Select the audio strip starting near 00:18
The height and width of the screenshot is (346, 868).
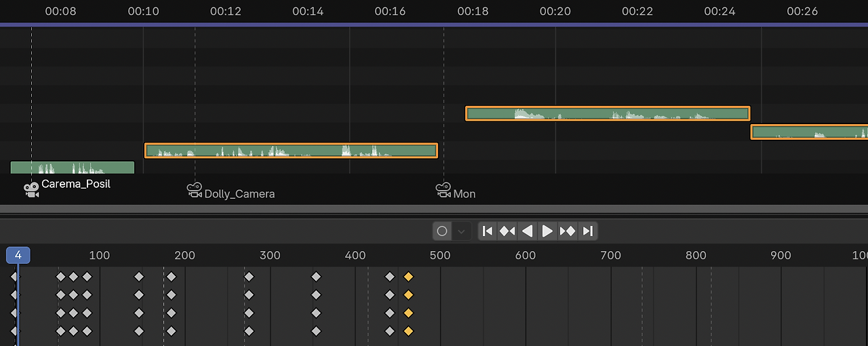(608, 113)
